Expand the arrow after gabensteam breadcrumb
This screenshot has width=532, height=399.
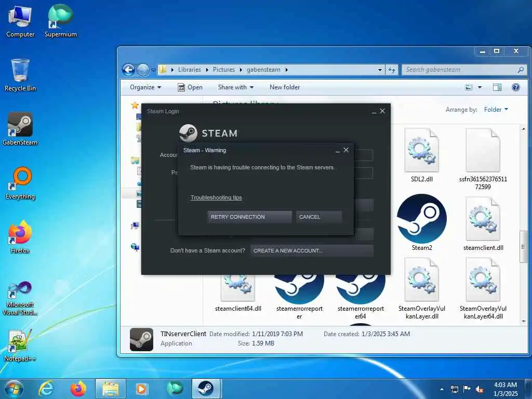tap(287, 70)
